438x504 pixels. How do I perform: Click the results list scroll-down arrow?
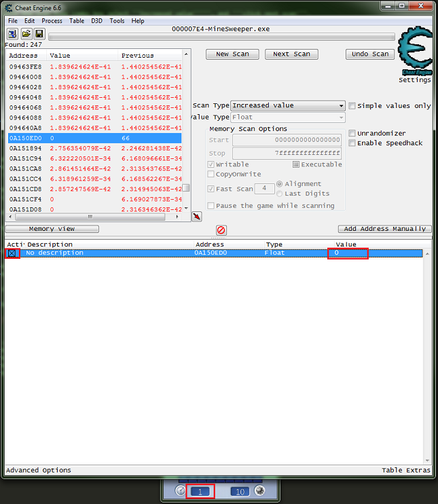[186, 209]
